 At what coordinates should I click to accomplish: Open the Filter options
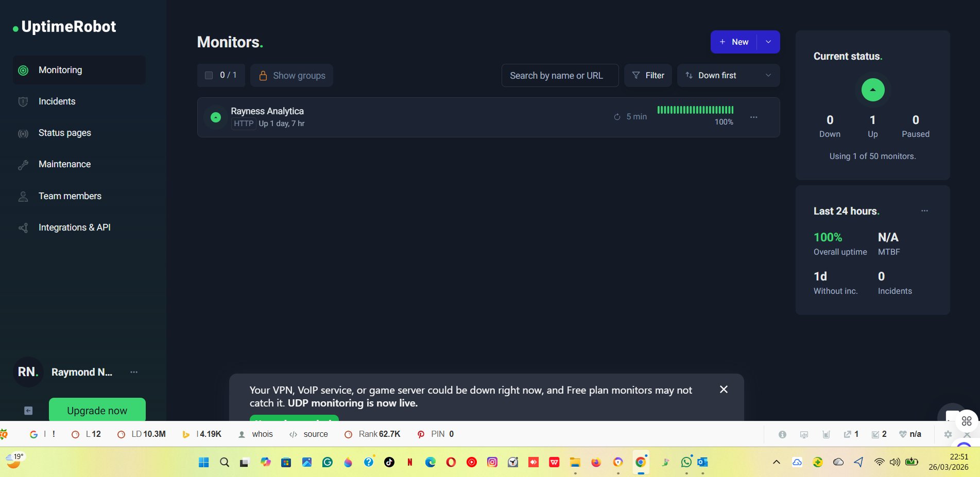pyautogui.click(x=648, y=76)
